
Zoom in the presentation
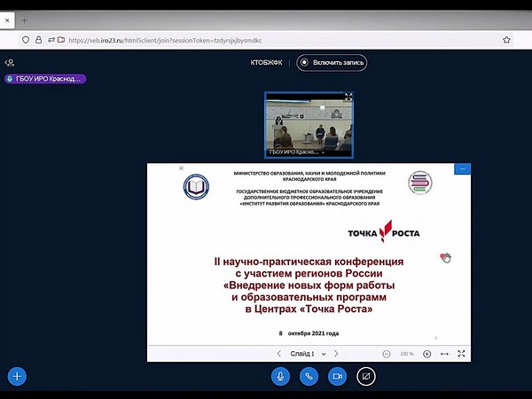point(426,354)
